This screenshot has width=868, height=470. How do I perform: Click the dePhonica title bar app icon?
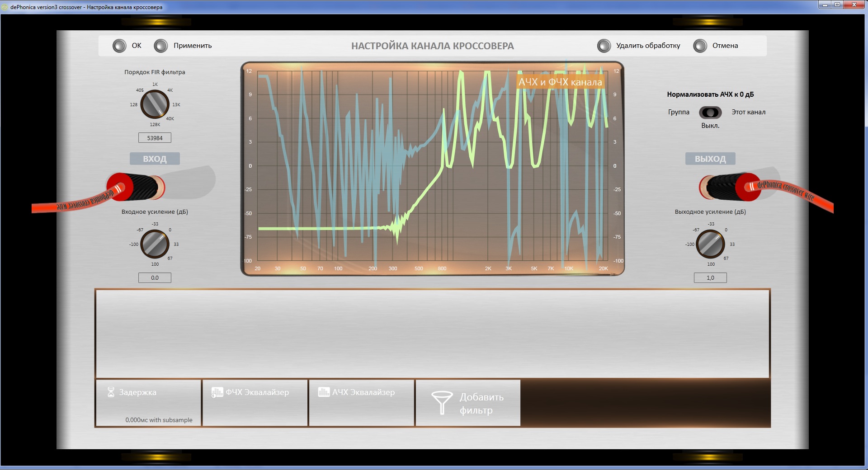coord(5,7)
